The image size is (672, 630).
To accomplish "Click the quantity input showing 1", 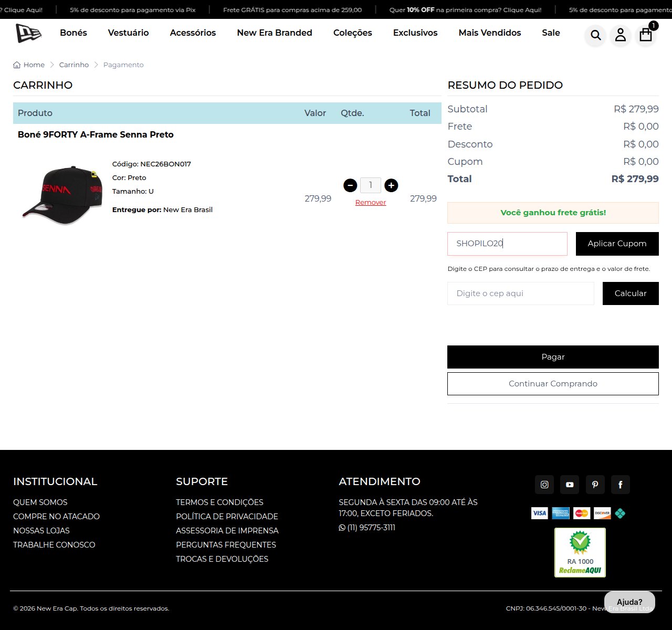I will click(x=371, y=185).
